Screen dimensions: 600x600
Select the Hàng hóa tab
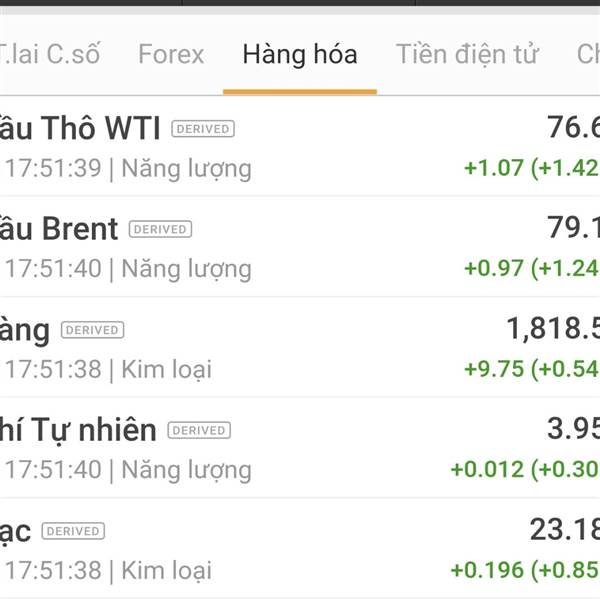pos(300,54)
